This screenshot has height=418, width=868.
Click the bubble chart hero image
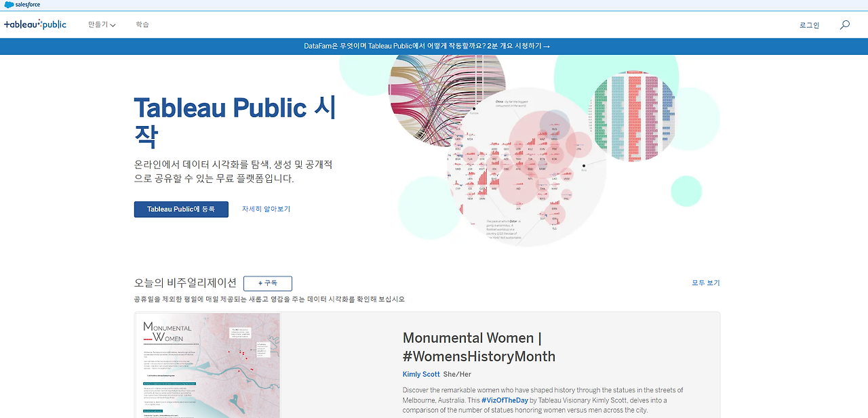[x=526, y=167]
